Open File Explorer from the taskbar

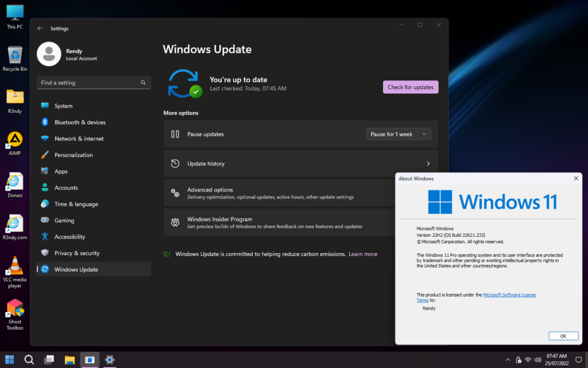click(69, 360)
